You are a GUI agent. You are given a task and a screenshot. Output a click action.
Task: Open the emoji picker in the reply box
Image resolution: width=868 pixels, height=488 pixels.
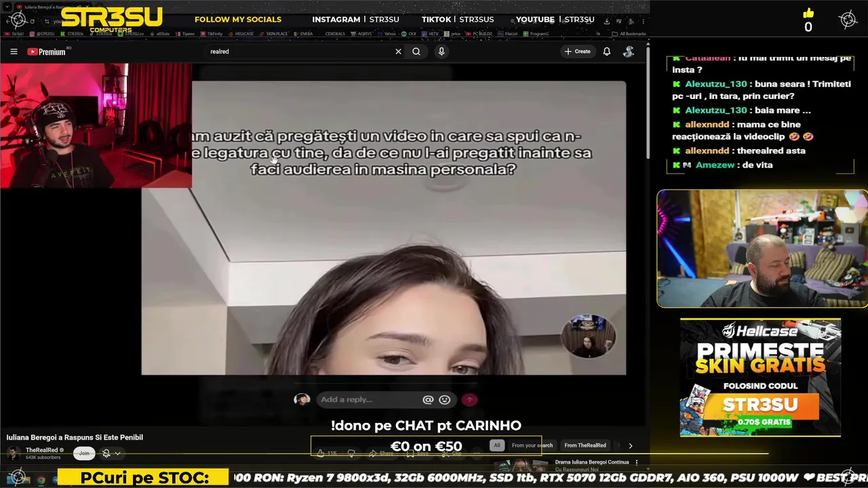pyautogui.click(x=445, y=400)
